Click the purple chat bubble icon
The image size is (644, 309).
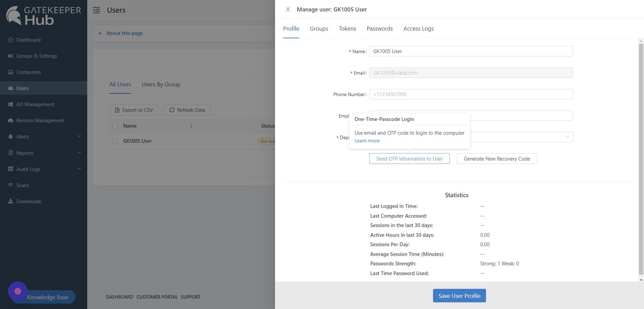(18, 291)
